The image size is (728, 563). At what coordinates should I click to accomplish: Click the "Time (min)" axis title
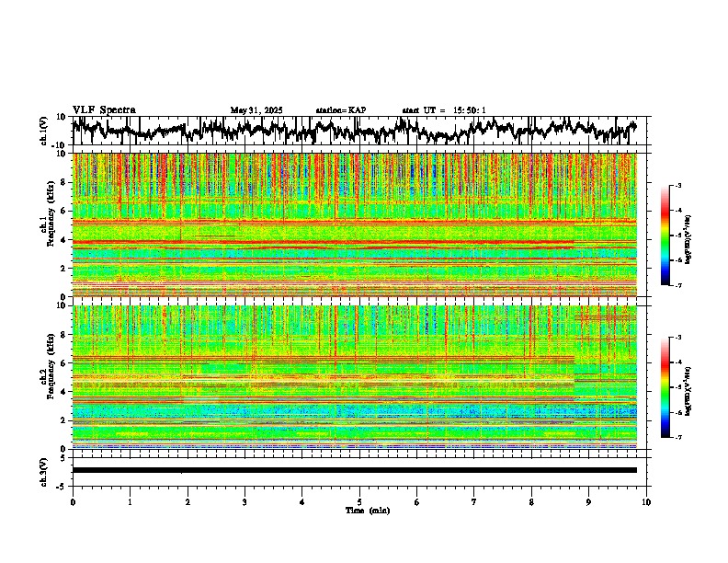368,511
